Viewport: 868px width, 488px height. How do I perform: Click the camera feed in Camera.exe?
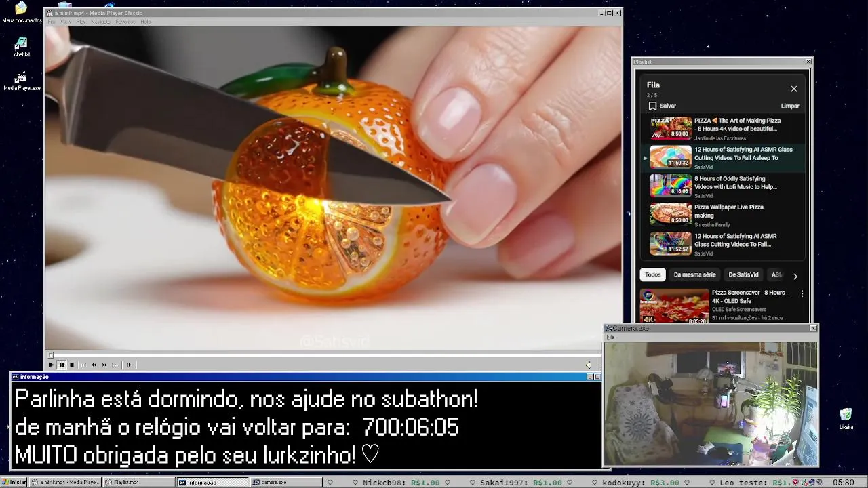point(711,403)
